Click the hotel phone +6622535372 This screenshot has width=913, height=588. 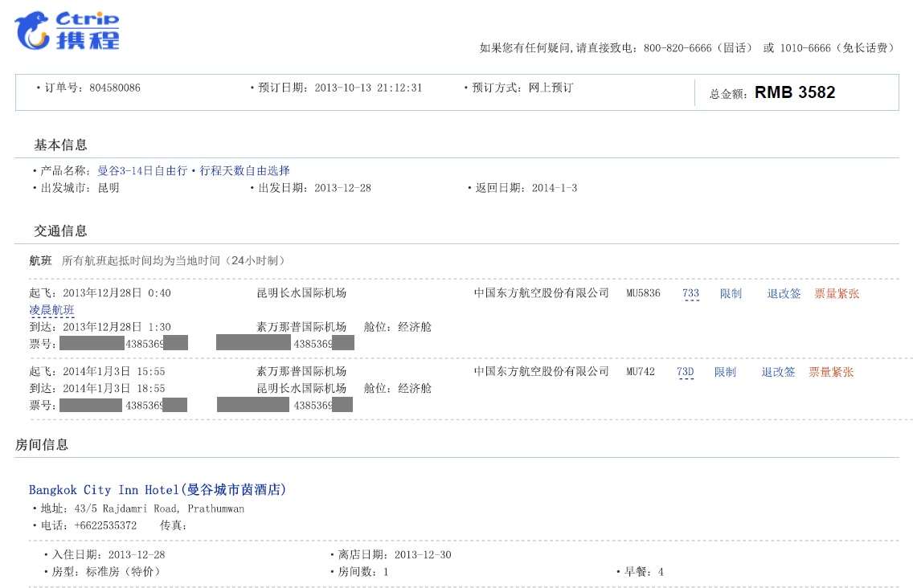[x=105, y=525]
